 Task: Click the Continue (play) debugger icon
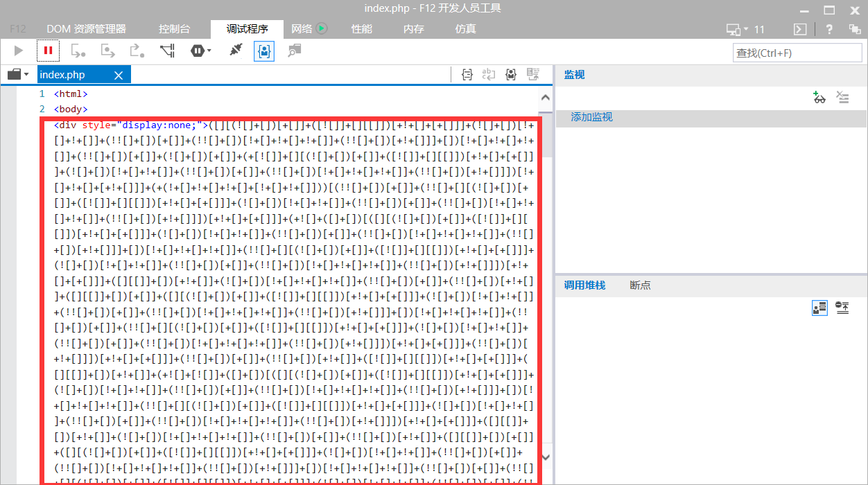pos(19,51)
